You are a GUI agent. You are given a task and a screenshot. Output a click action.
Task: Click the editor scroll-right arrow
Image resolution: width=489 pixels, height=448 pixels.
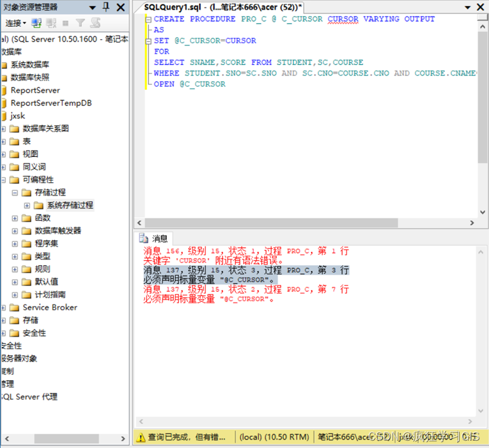point(472,223)
